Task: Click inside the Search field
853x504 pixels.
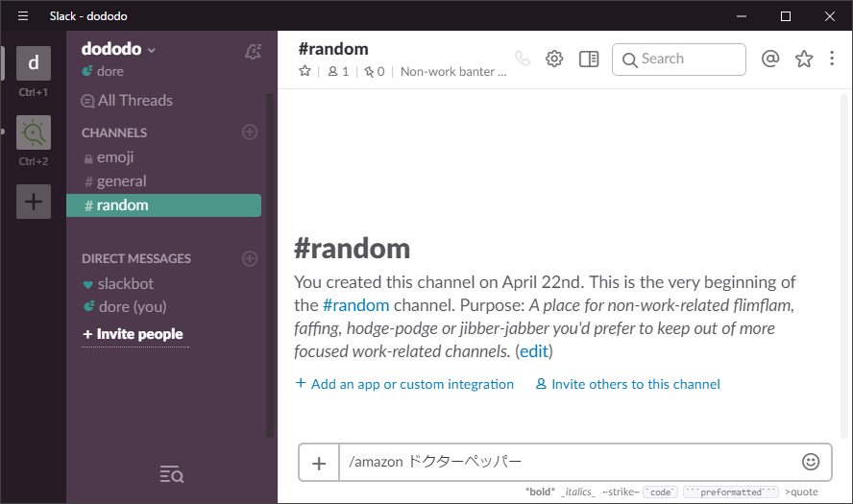Action: point(689,59)
